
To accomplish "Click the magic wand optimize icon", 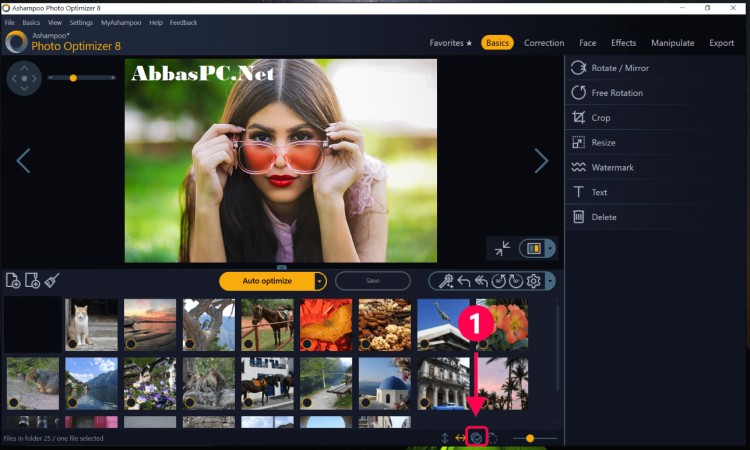I will point(446,281).
